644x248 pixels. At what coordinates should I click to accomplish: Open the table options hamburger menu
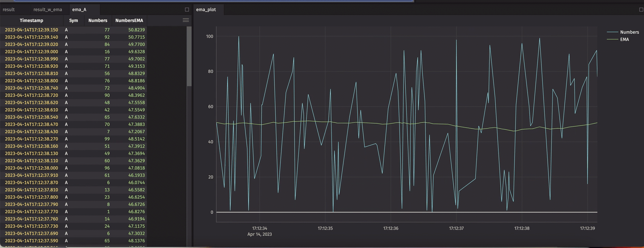[x=186, y=20]
